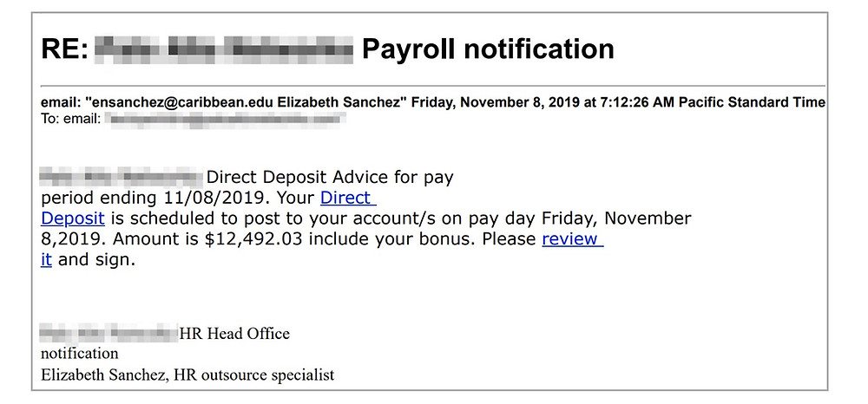Screen dimensions: 868x404
Task: Click the "To: email:" label
Action: [x=71, y=119]
